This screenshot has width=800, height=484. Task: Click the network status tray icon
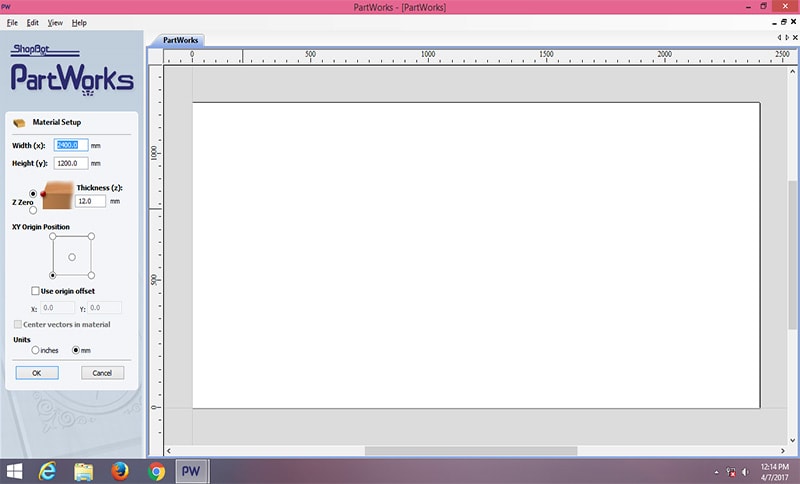click(x=731, y=472)
